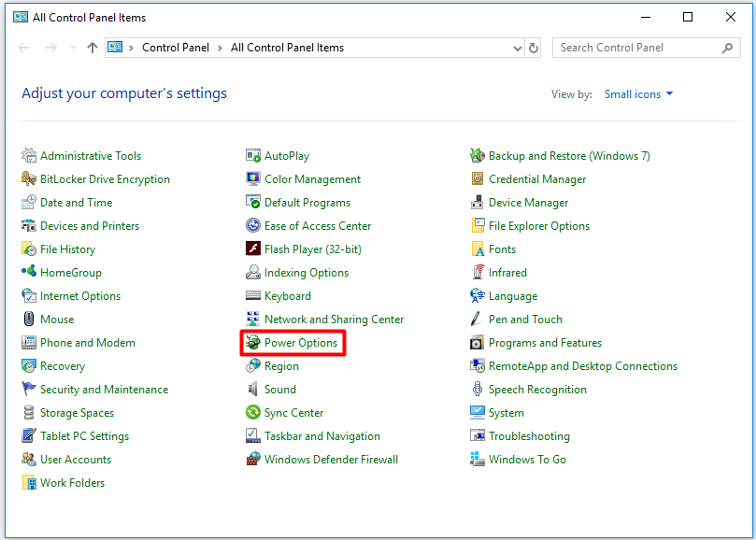
Task: Open the Region link
Action: pyautogui.click(x=281, y=366)
